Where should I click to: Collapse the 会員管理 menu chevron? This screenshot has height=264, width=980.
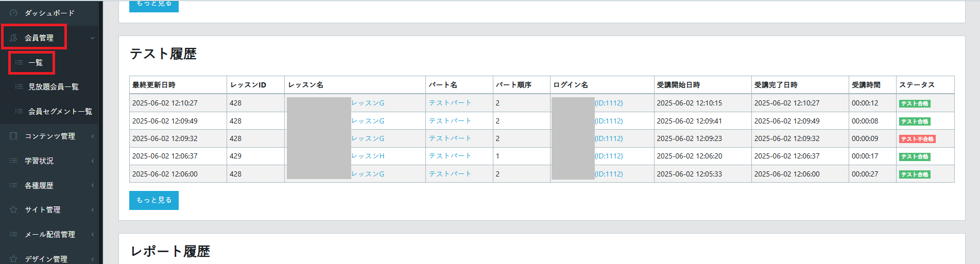[93, 38]
